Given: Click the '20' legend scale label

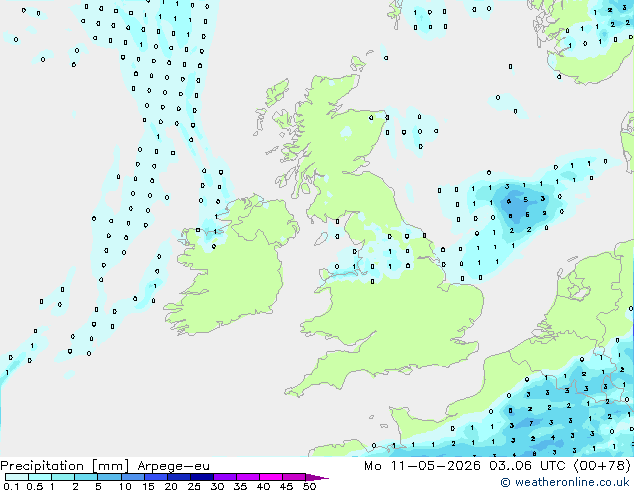Looking at the screenshot, I should click(171, 486).
